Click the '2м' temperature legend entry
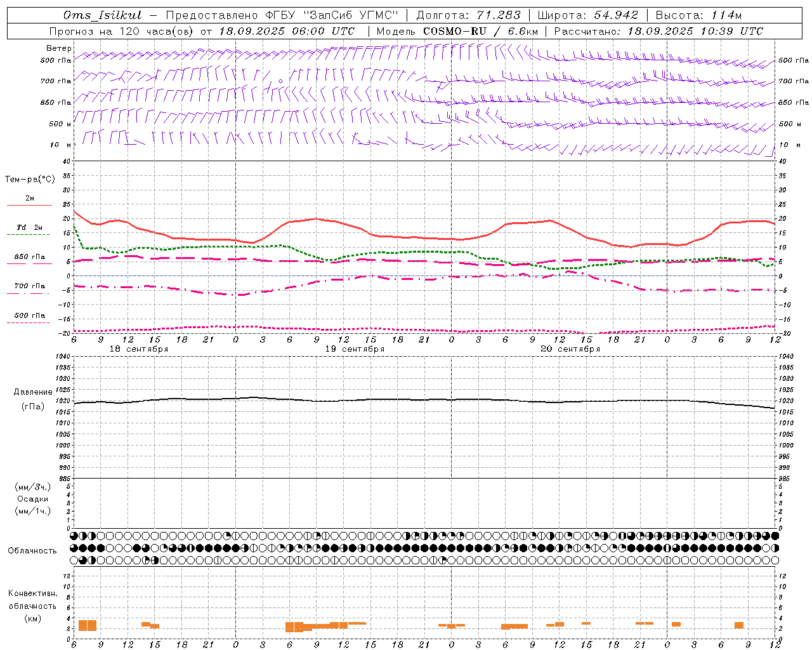The width and height of the screenshot is (812, 650). [x=30, y=198]
